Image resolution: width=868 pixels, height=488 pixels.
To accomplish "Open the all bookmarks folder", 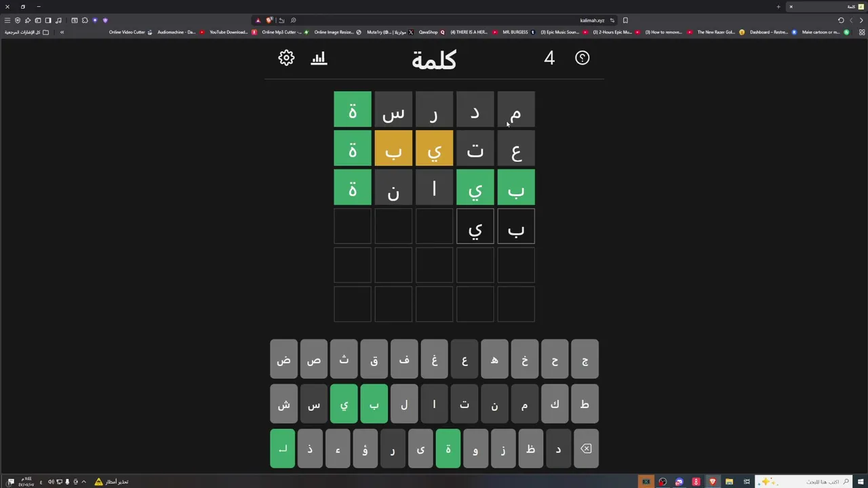I will (26, 32).
